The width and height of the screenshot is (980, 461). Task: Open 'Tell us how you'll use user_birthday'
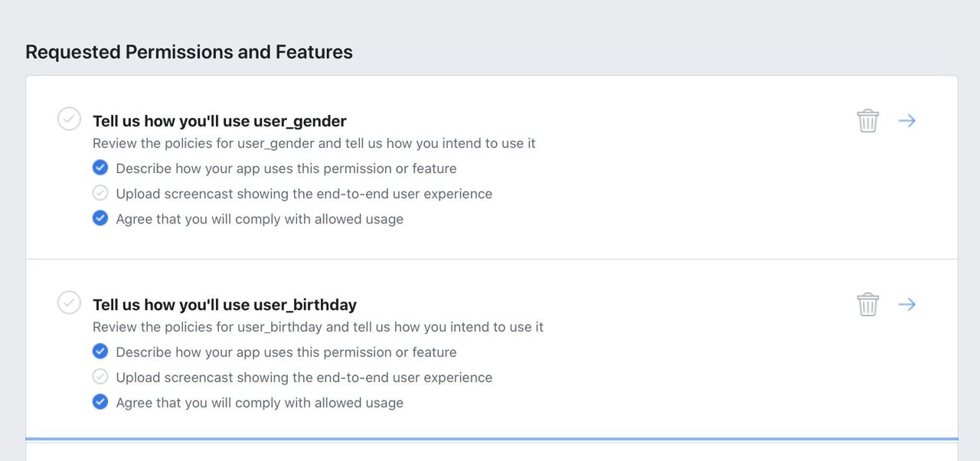point(224,305)
